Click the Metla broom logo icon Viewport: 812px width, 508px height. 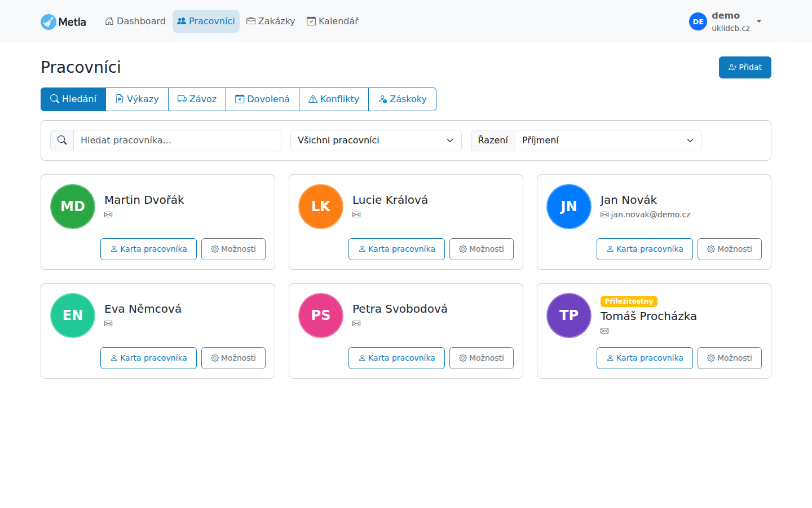pos(48,22)
